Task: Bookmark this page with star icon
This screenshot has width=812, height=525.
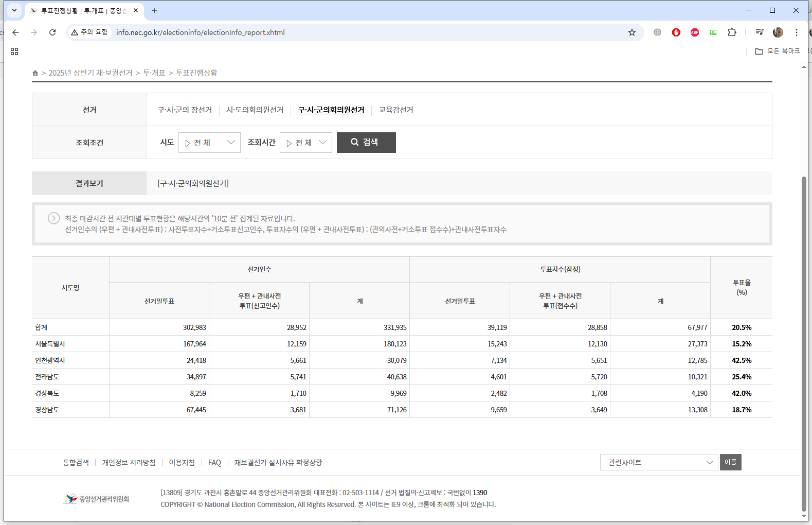Action: 632,32
